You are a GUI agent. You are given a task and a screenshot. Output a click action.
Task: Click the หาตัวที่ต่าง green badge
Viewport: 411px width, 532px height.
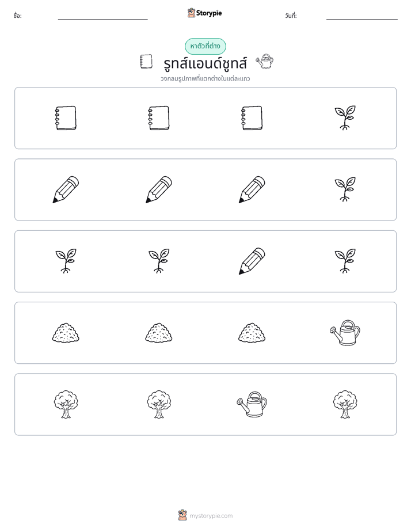(x=205, y=46)
